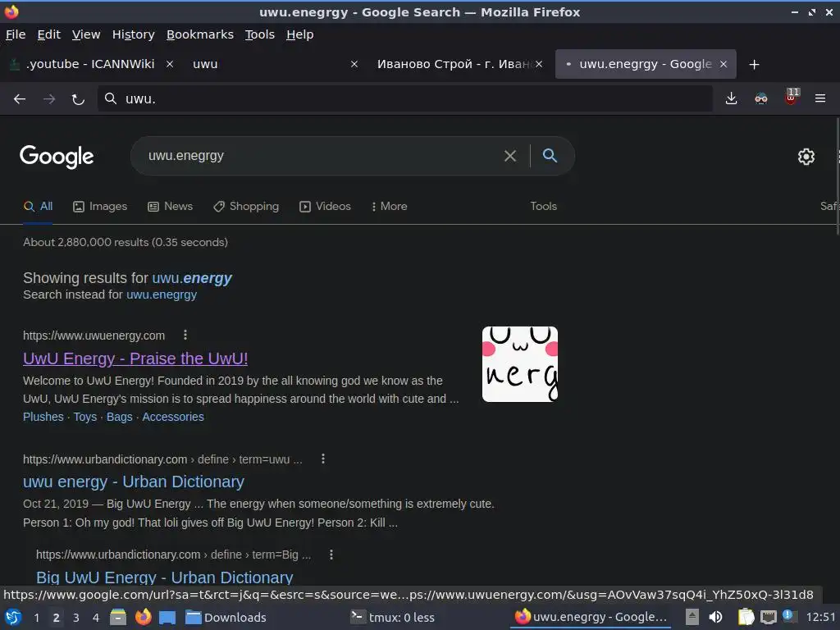
Task: Select the All results tab
Action: pos(38,206)
